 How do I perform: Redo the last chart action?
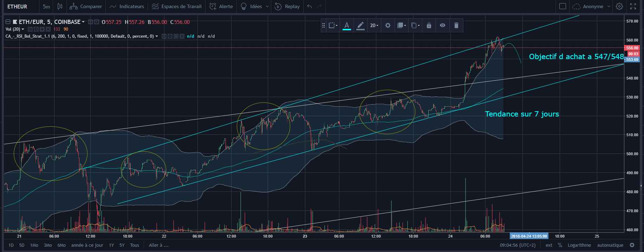pyautogui.click(x=319, y=6)
